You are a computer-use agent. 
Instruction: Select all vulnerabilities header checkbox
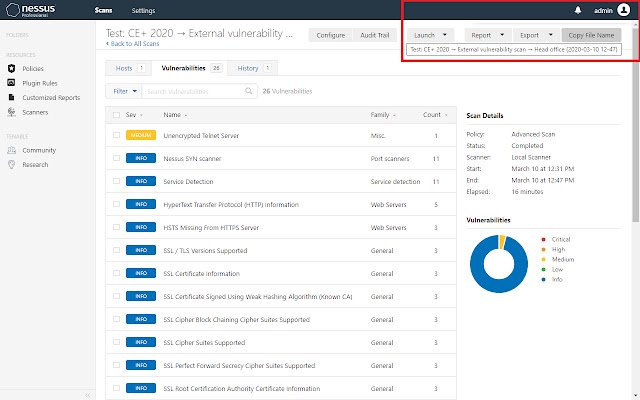(116, 115)
